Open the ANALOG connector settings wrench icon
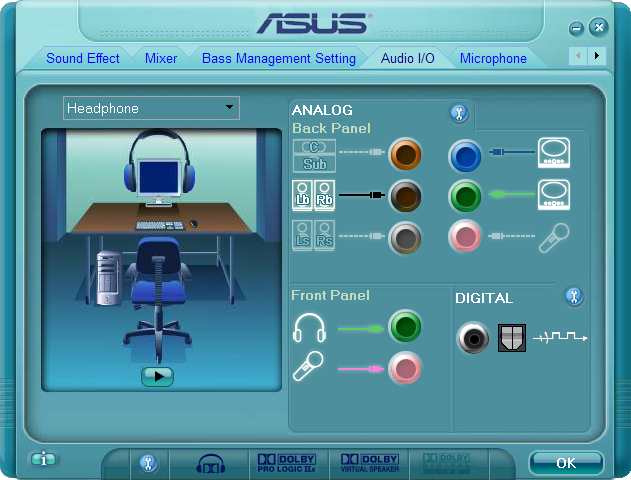This screenshot has width=631, height=480. tap(459, 113)
